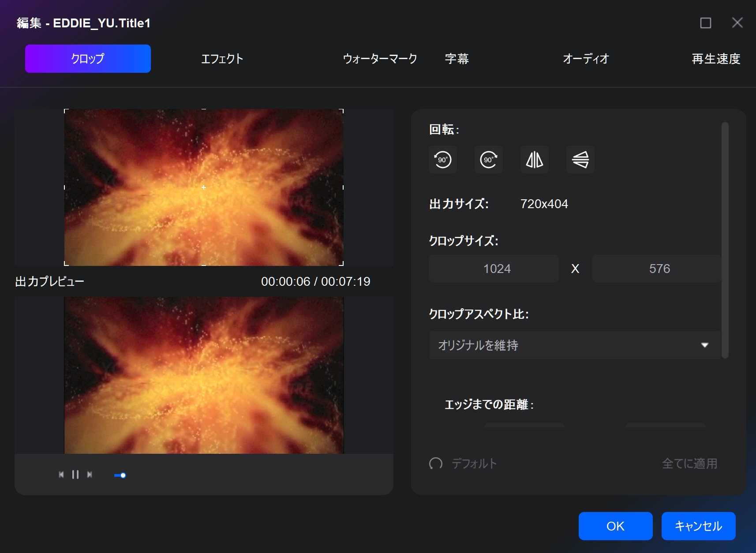This screenshot has height=553, width=756.
Task: Skip to next frame
Action: pyautogui.click(x=90, y=475)
